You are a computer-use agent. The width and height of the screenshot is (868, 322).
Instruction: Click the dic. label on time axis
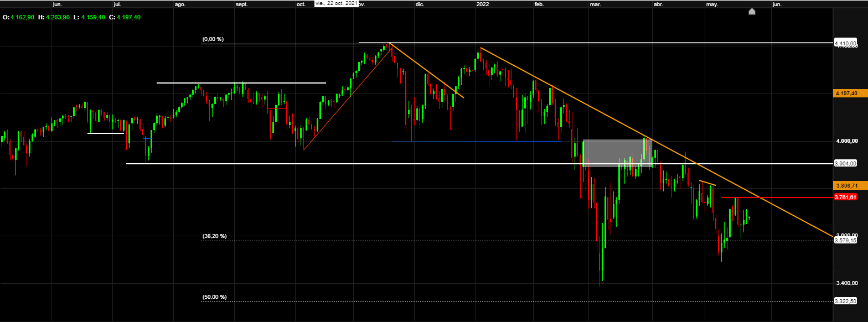(x=420, y=4)
